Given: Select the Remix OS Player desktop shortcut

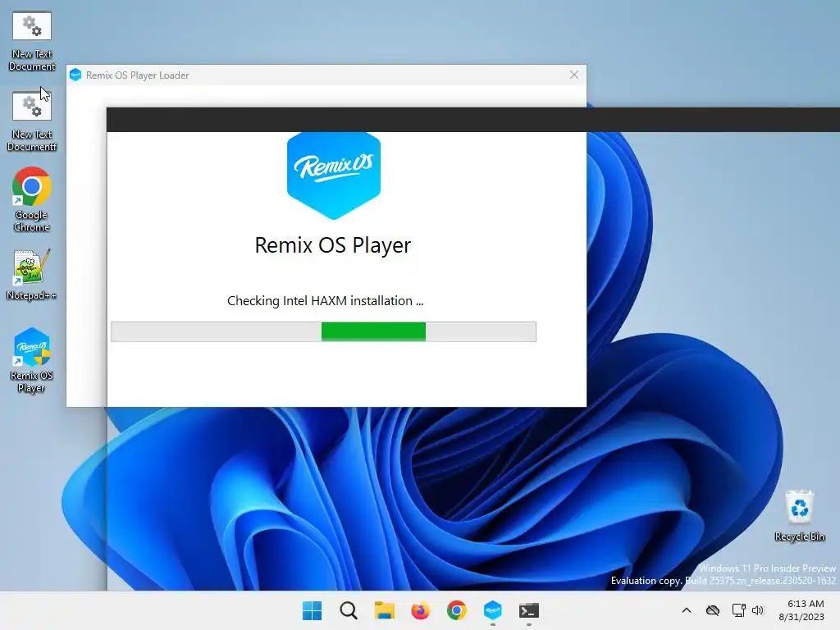Looking at the screenshot, I should pyautogui.click(x=32, y=360).
